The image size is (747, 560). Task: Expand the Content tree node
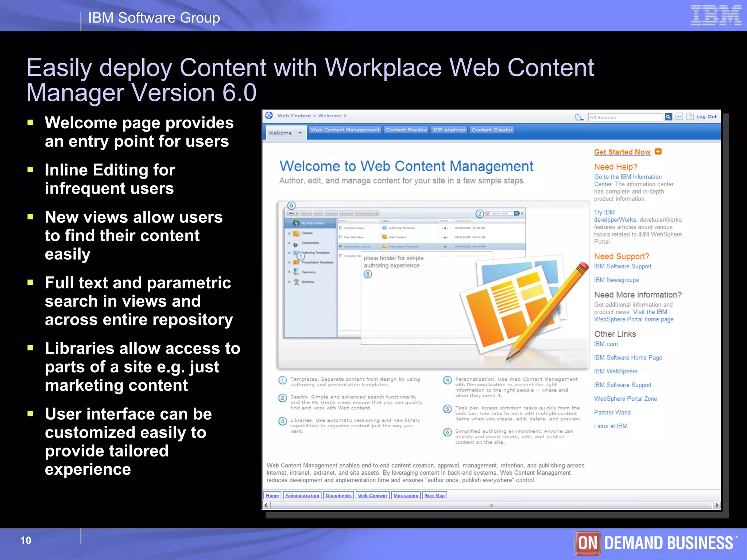(289, 233)
